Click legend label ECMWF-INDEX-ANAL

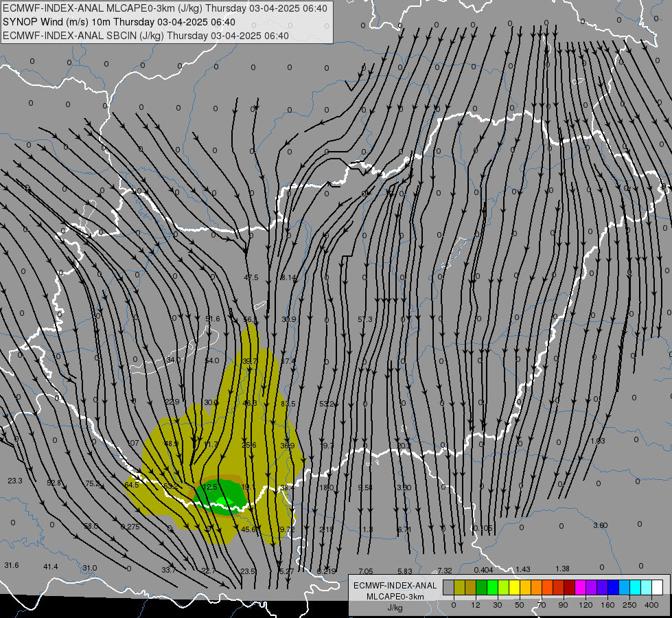coord(395,586)
